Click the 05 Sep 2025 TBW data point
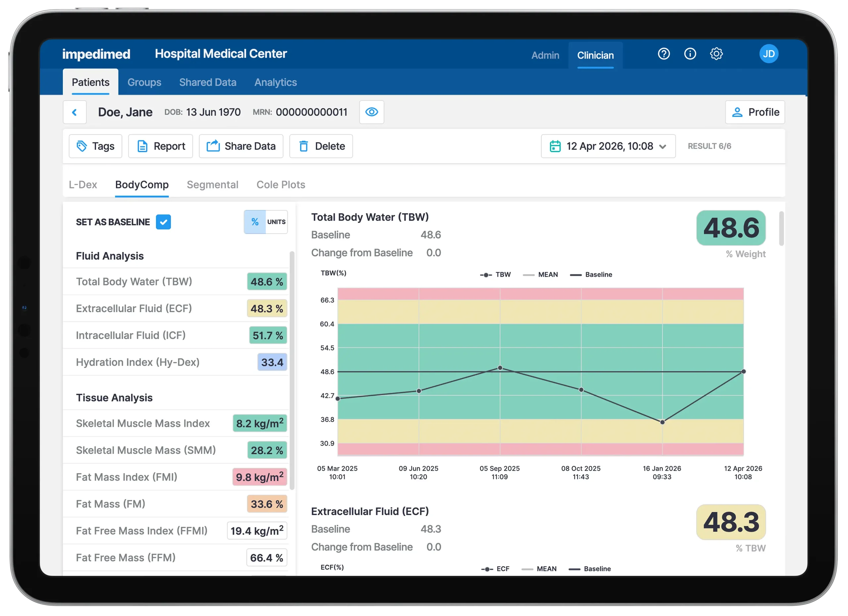This screenshot has height=616, width=848. click(x=500, y=368)
